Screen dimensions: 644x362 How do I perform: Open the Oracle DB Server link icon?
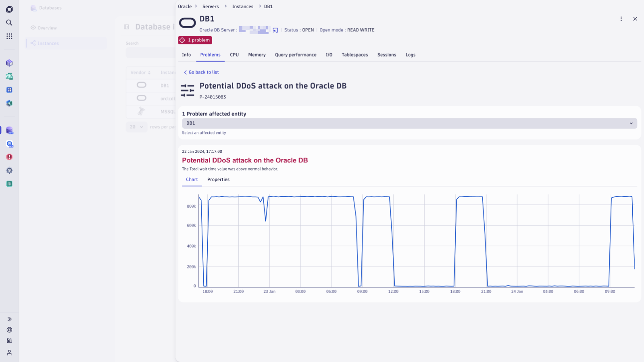point(275,30)
